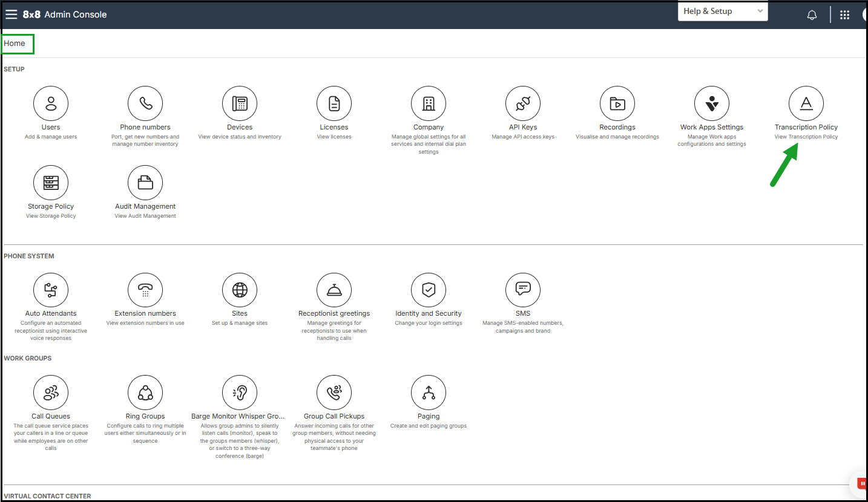Open the Work Apps Settings icon
The image size is (868, 502).
(x=712, y=103)
